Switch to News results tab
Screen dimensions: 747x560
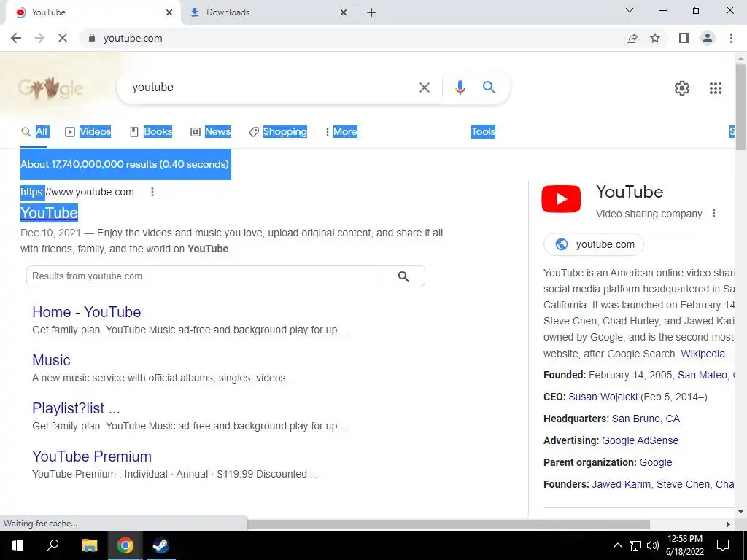tap(211, 132)
